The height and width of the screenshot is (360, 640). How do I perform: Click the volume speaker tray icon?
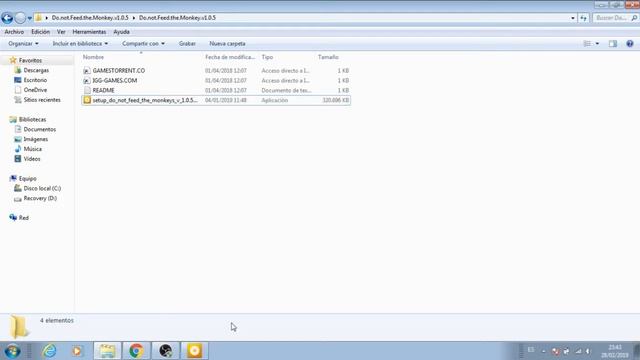[x=588, y=351]
